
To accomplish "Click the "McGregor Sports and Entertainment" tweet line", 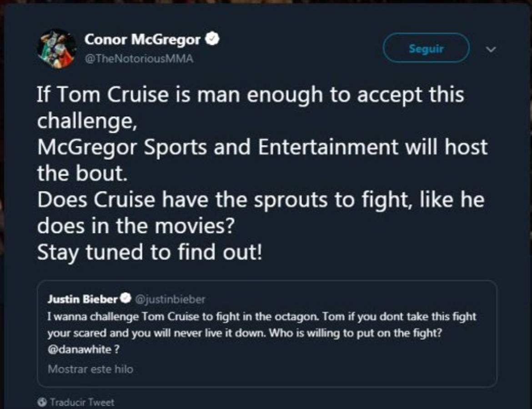I will 262,148.
